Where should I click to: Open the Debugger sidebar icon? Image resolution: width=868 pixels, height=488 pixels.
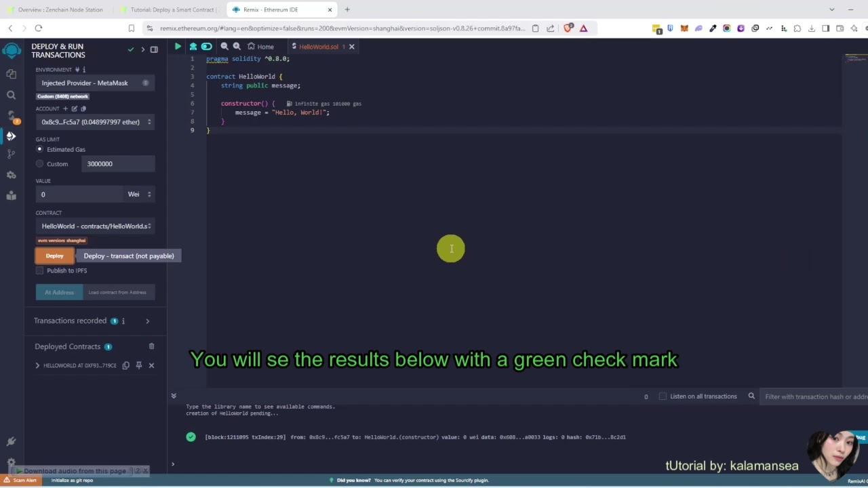[11, 175]
